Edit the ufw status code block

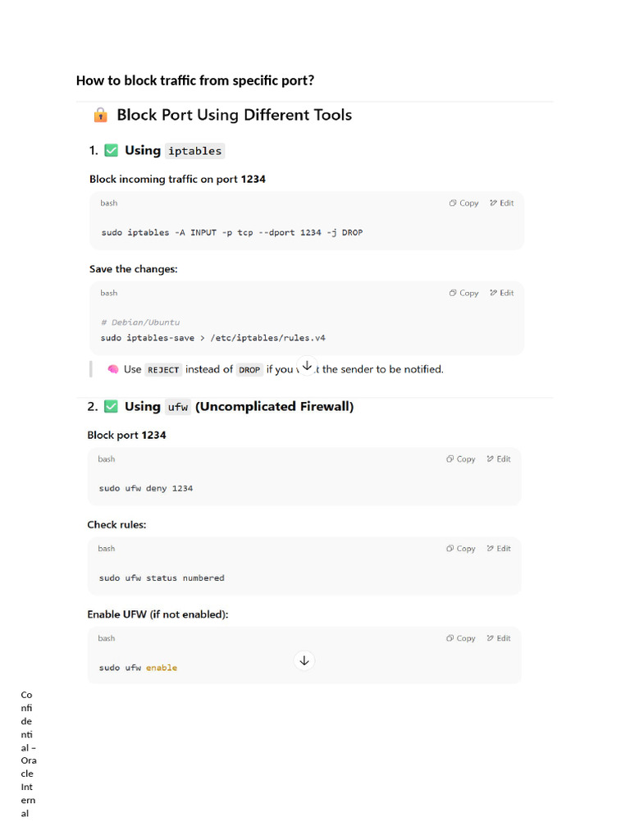[498, 549]
